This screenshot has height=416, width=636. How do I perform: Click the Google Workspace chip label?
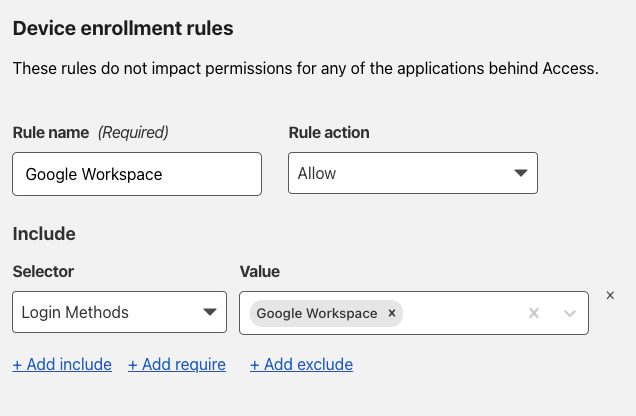(317, 313)
